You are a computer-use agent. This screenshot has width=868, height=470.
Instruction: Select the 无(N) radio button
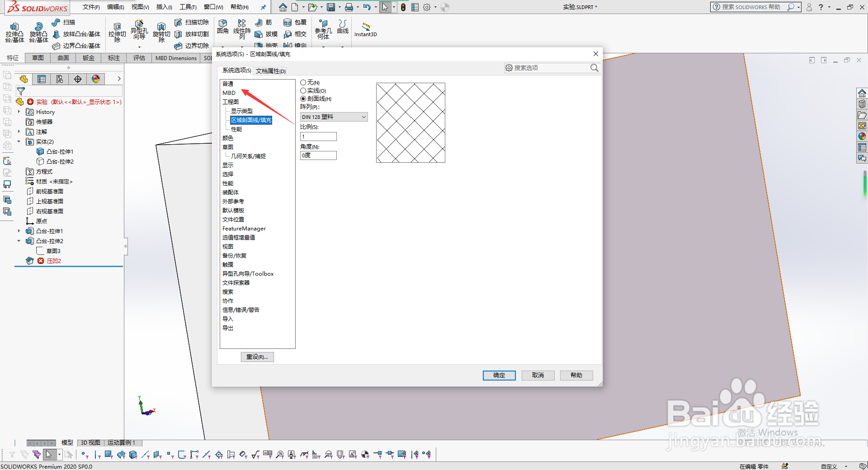(303, 82)
